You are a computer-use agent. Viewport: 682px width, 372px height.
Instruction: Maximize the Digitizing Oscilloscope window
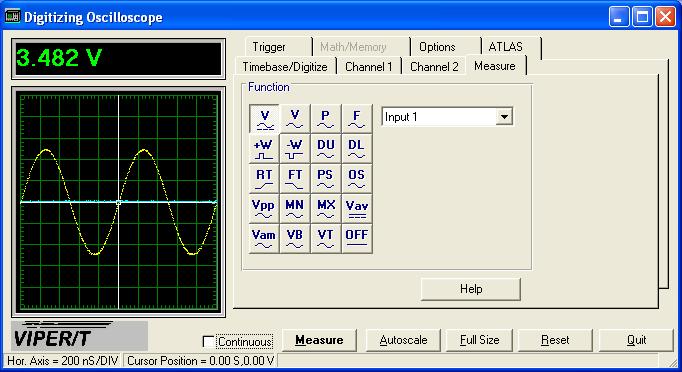click(642, 17)
